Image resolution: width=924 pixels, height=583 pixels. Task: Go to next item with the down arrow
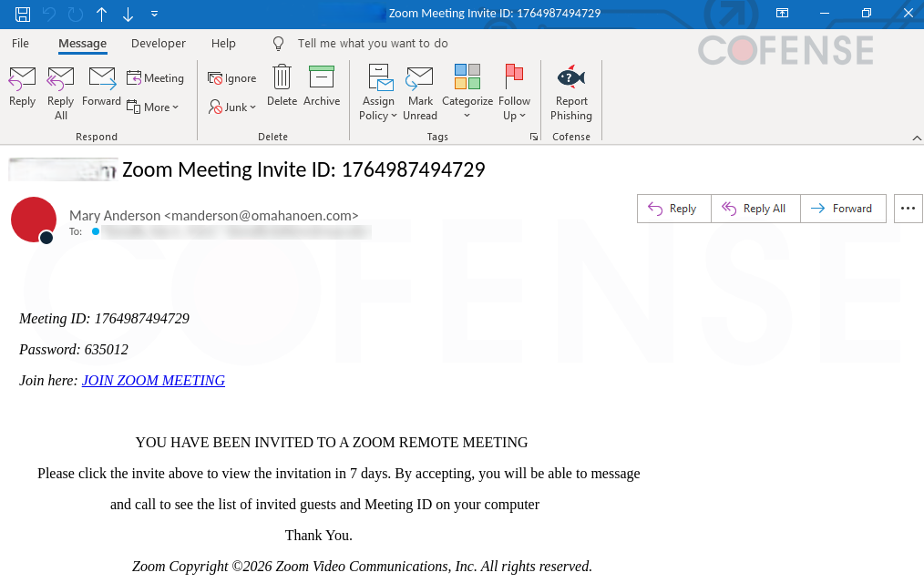point(128,14)
